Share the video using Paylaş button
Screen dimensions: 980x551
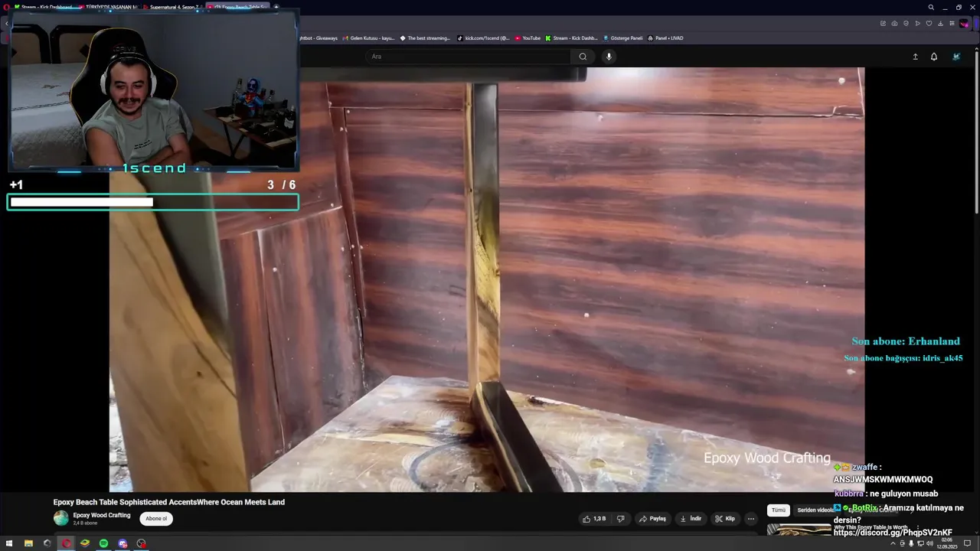[653, 519]
